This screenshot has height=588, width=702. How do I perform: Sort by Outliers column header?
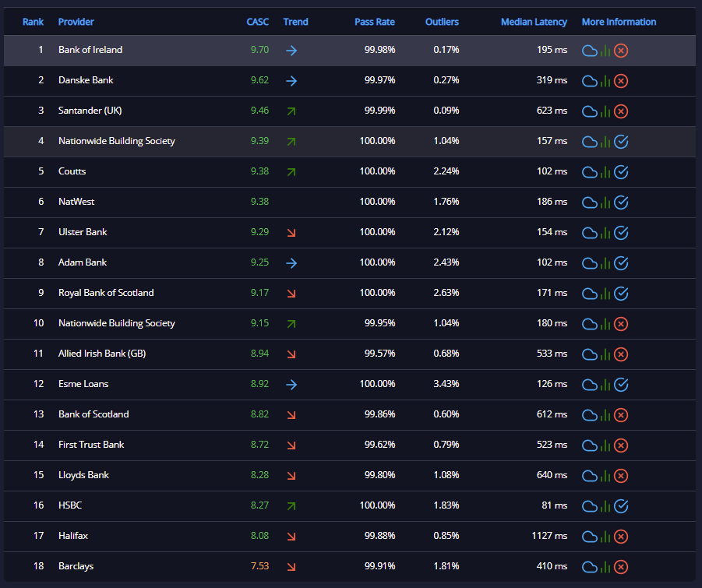(x=442, y=22)
